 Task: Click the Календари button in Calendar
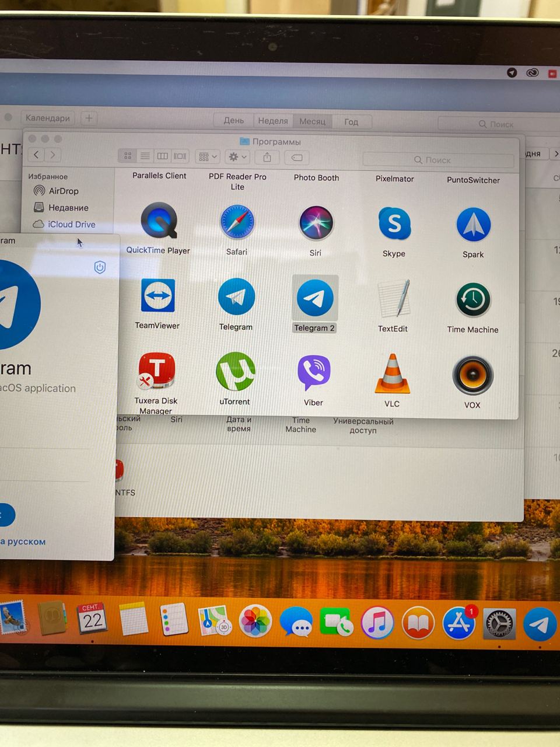pyautogui.click(x=48, y=118)
